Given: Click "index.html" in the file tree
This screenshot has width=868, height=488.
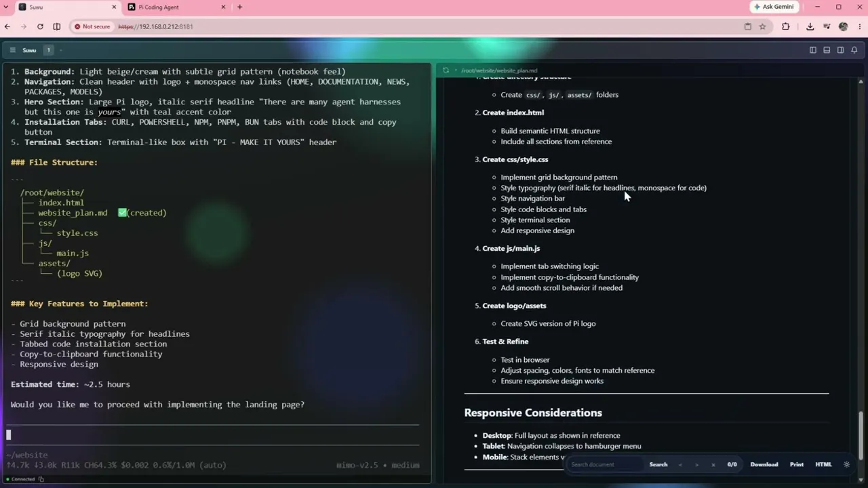Looking at the screenshot, I should click(61, 203).
